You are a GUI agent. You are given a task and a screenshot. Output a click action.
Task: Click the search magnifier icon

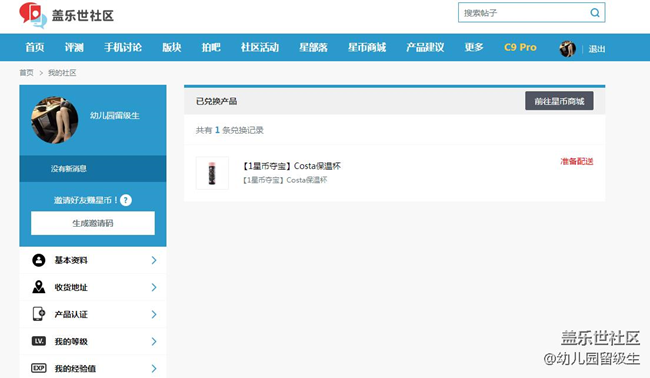[x=595, y=13]
